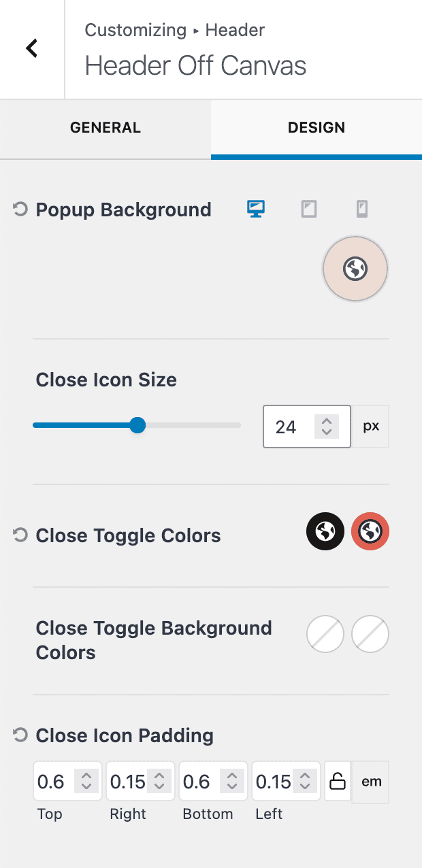Switch Popup Background preview to mobile view

pyautogui.click(x=361, y=209)
